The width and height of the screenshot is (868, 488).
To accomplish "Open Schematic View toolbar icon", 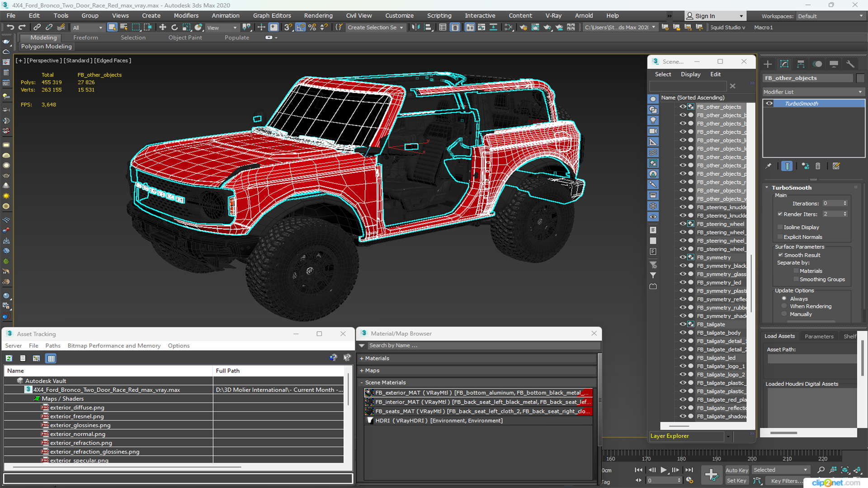I will coord(494,27).
